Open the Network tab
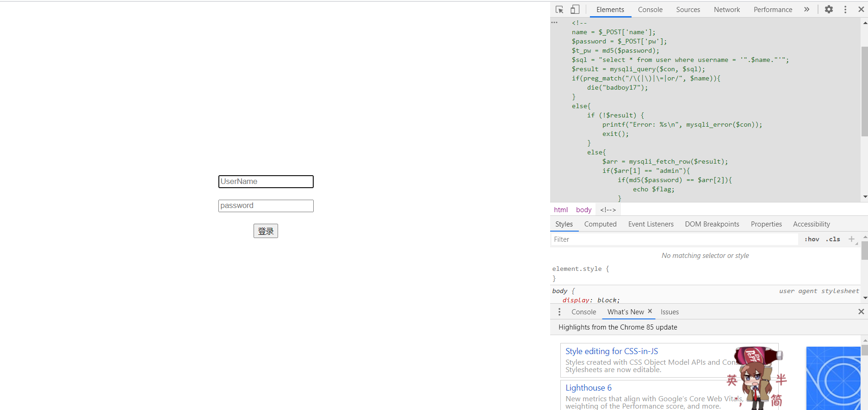The image size is (868, 410). click(727, 9)
